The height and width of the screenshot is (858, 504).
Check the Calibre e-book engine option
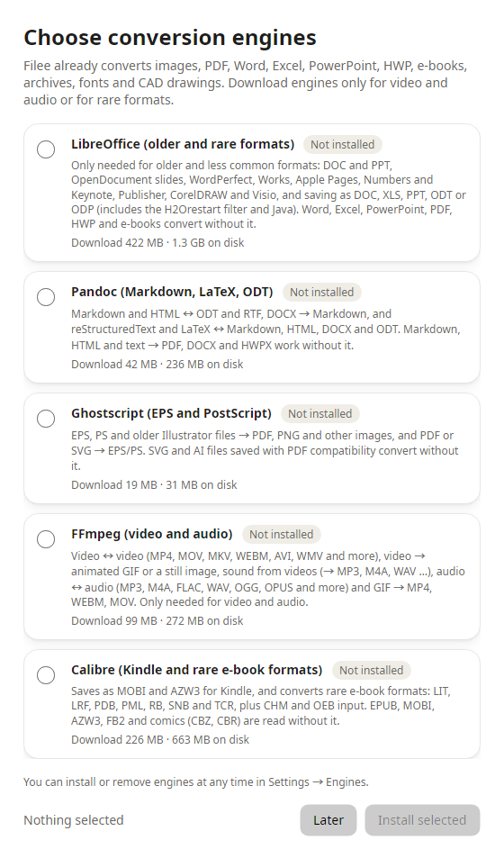point(46,675)
